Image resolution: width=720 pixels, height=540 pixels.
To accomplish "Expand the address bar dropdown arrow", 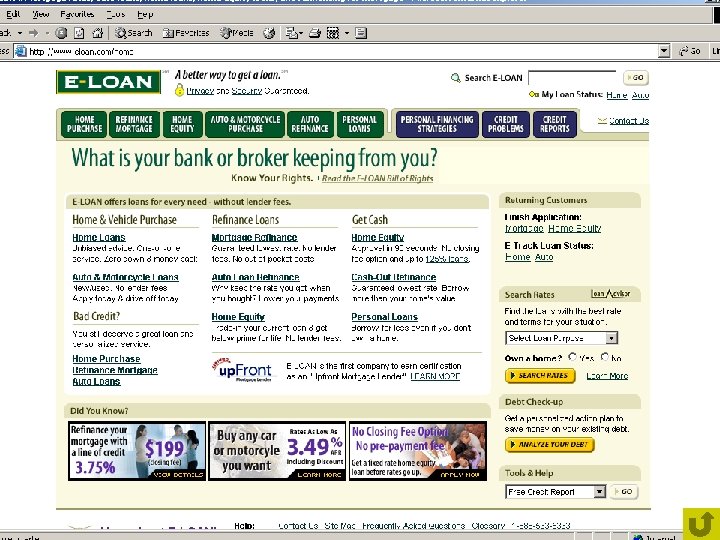I will tap(664, 51).
